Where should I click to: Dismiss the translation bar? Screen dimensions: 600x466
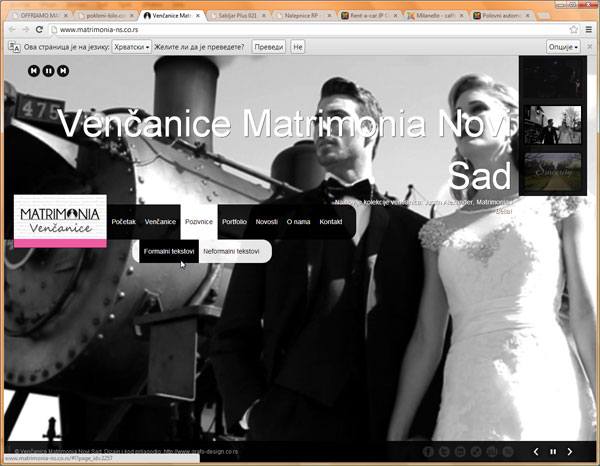(x=590, y=47)
